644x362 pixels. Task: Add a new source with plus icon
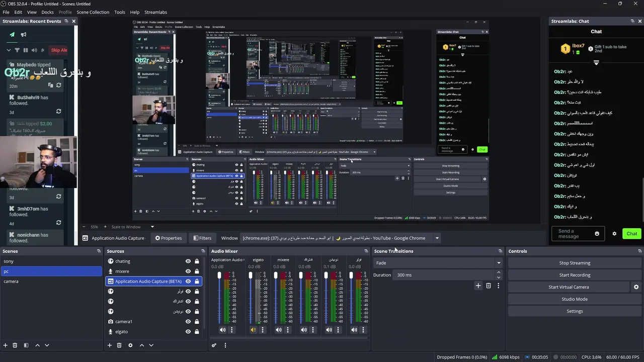coord(110,345)
